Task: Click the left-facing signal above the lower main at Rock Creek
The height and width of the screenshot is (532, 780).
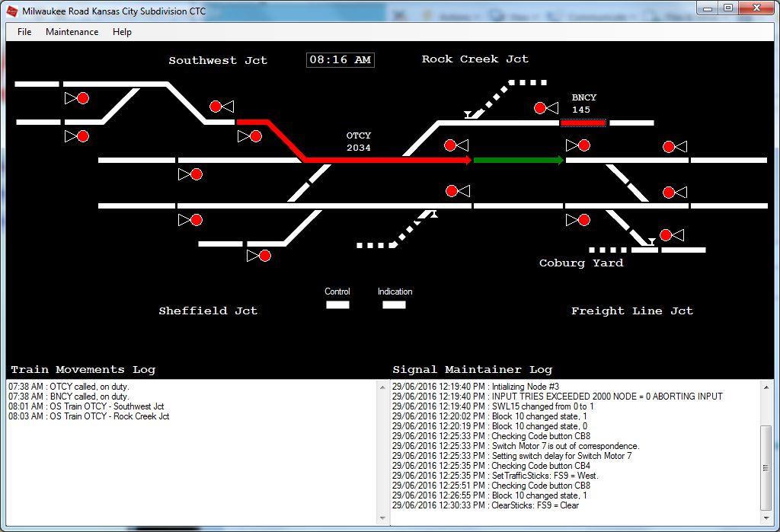Action: click(x=458, y=191)
